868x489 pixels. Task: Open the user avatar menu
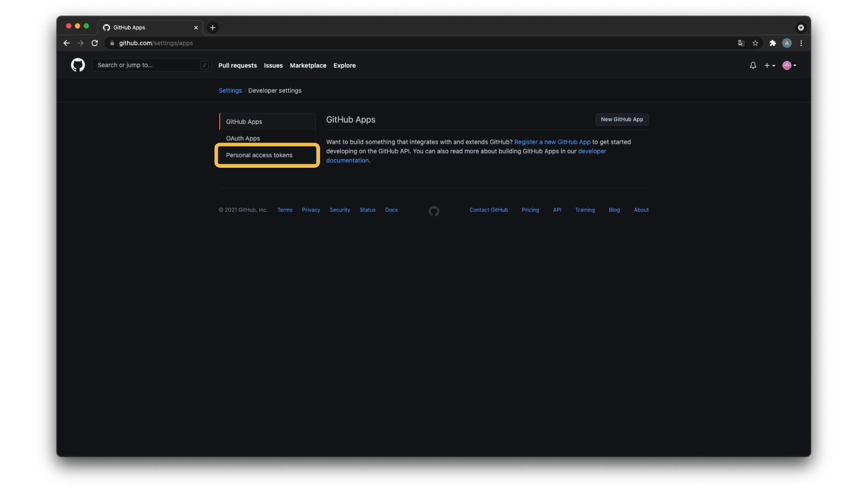tap(789, 65)
